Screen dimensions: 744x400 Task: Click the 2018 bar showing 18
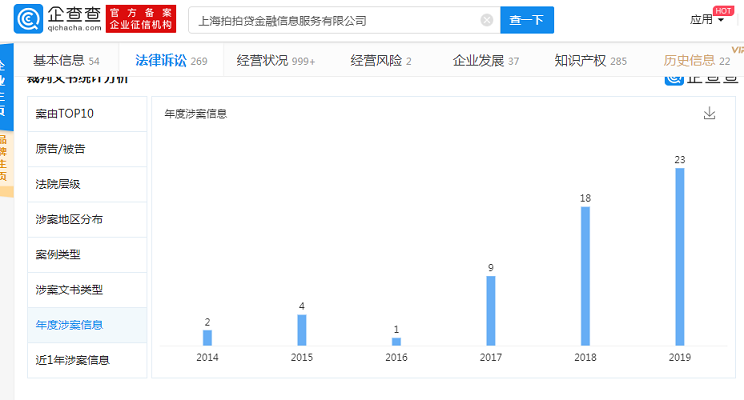pyautogui.click(x=585, y=275)
